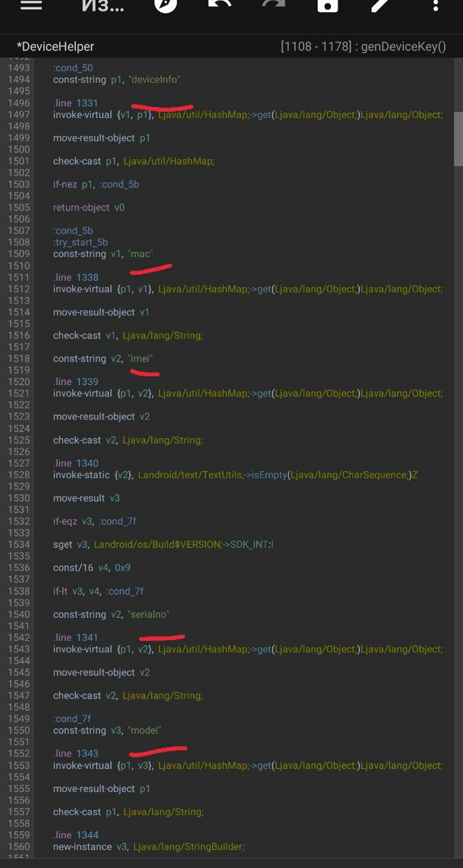Click the .line 1331 directive
Screen dimensions: 463x868
pos(76,103)
